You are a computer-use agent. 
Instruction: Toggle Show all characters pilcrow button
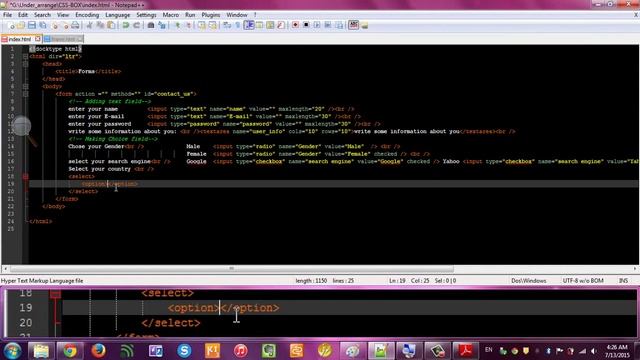coord(238,25)
